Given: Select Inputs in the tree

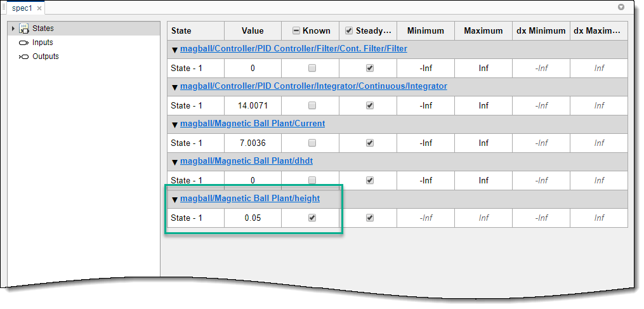Looking at the screenshot, I should [x=43, y=43].
